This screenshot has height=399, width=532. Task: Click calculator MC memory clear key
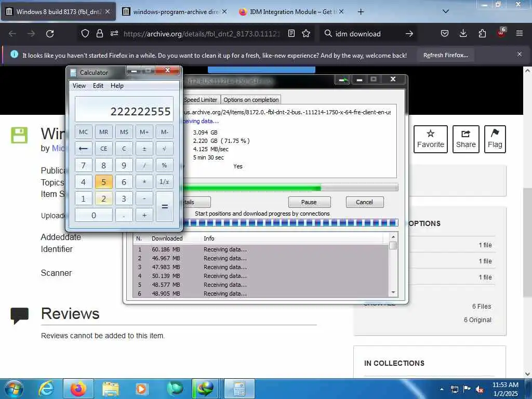click(x=84, y=132)
